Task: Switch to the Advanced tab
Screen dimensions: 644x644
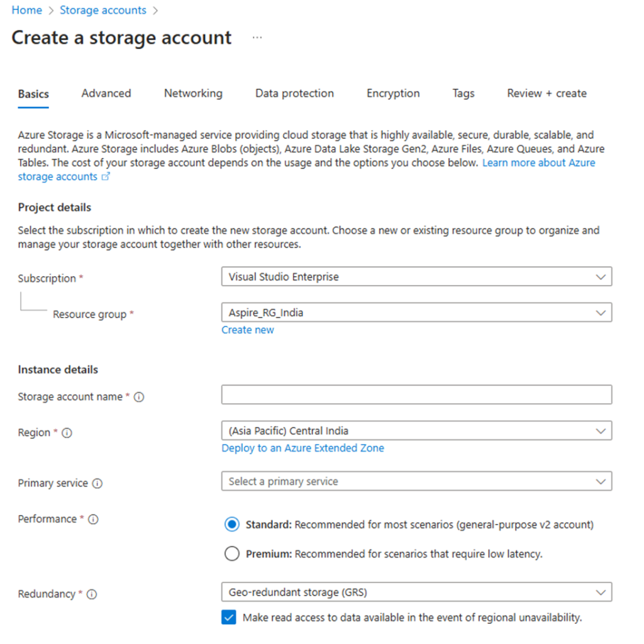Action: 106,93
